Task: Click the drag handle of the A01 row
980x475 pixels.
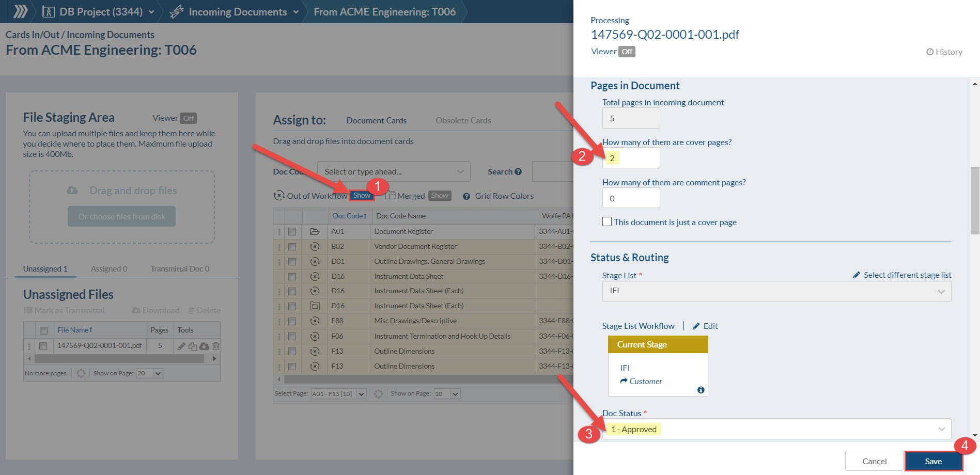Action: 279,232
